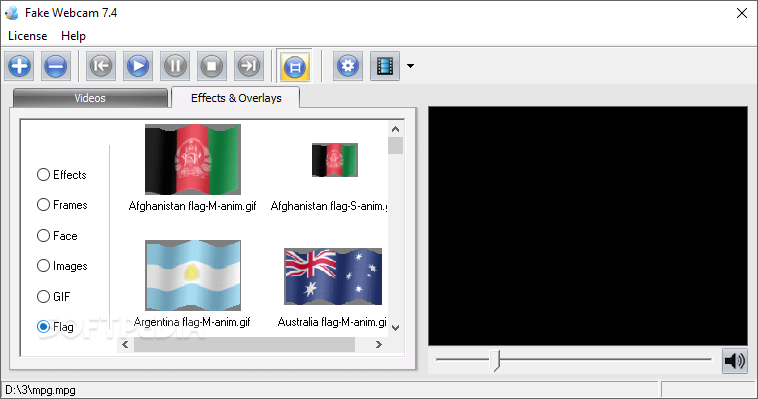Click the flag list scroll down arrow
758x399 pixels.
point(395,328)
